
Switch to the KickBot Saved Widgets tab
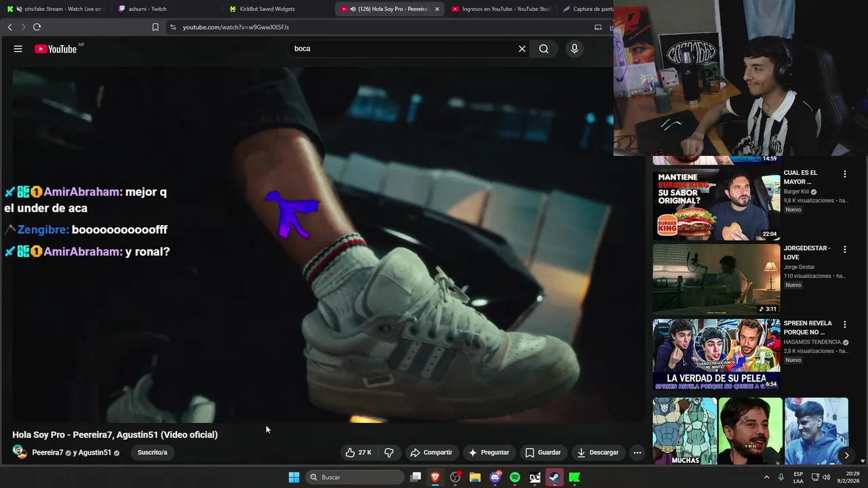pyautogui.click(x=278, y=9)
